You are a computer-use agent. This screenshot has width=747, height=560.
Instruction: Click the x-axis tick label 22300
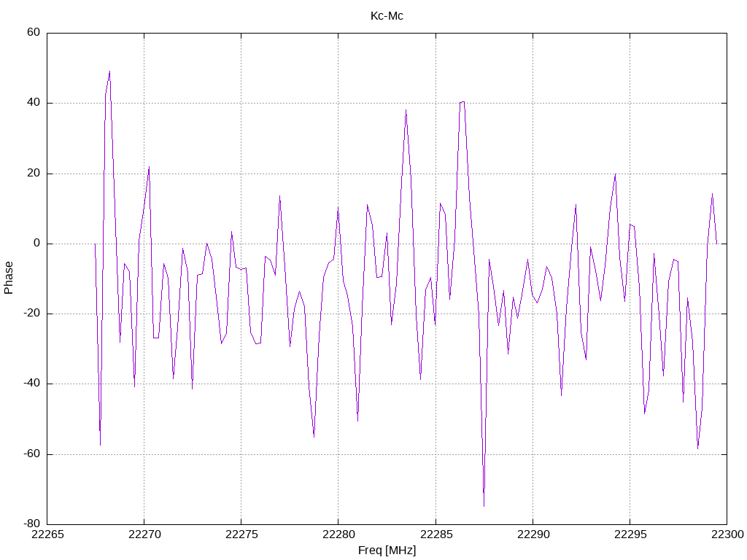point(727,534)
